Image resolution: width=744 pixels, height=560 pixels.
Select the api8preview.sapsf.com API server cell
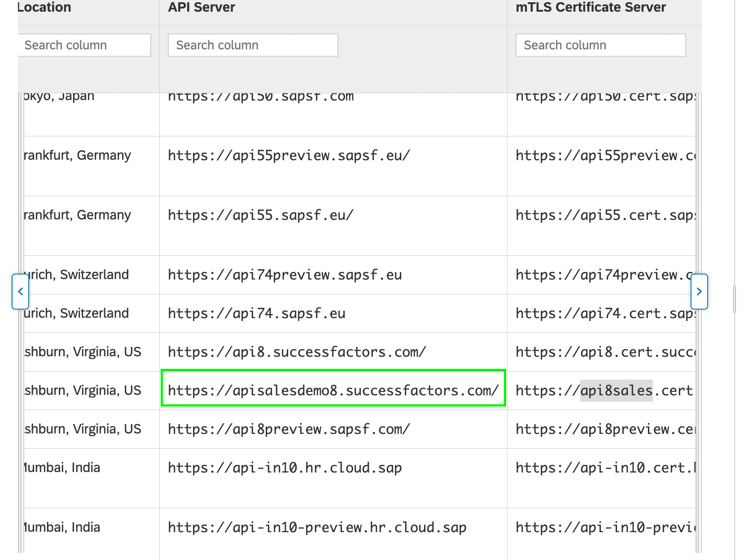tap(333, 429)
